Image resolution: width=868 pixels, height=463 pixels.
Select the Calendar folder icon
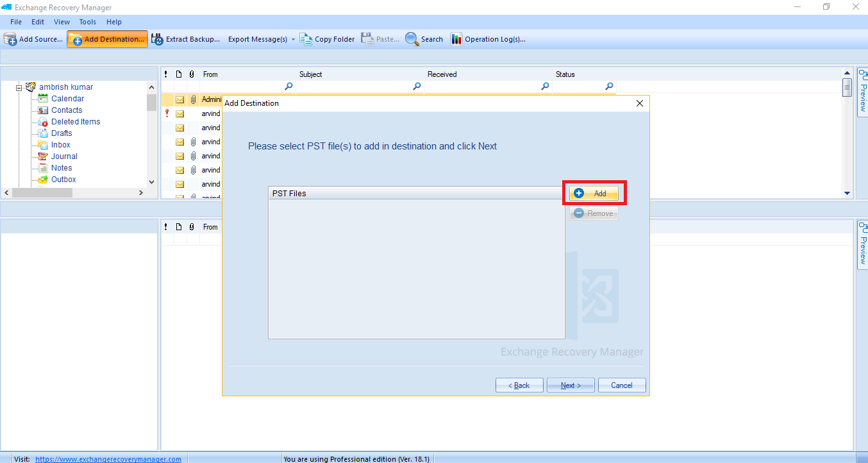pyautogui.click(x=43, y=98)
